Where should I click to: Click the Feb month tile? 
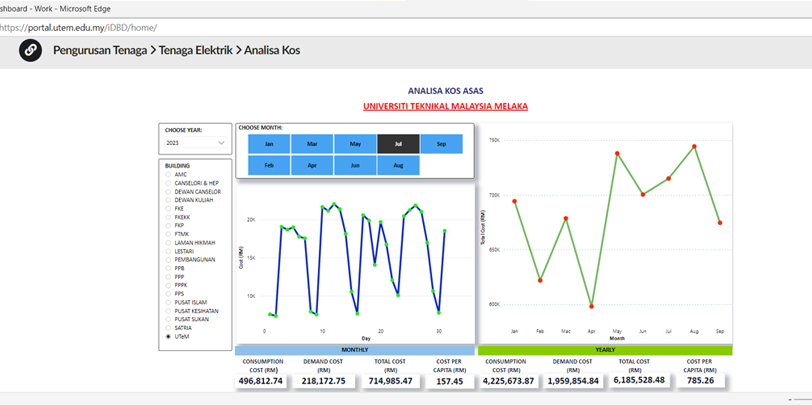pyautogui.click(x=269, y=165)
